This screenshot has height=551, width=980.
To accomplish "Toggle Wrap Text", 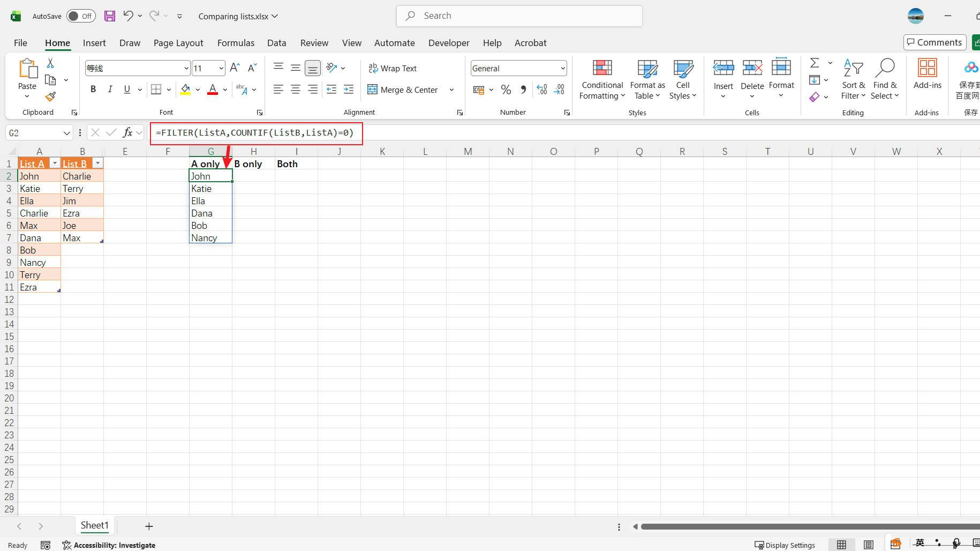I will 393,68.
